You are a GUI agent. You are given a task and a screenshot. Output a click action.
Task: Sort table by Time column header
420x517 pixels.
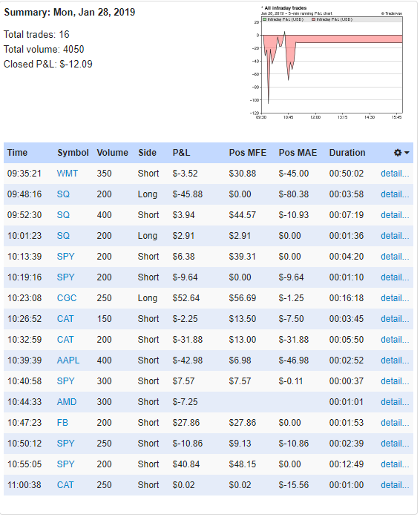point(17,153)
